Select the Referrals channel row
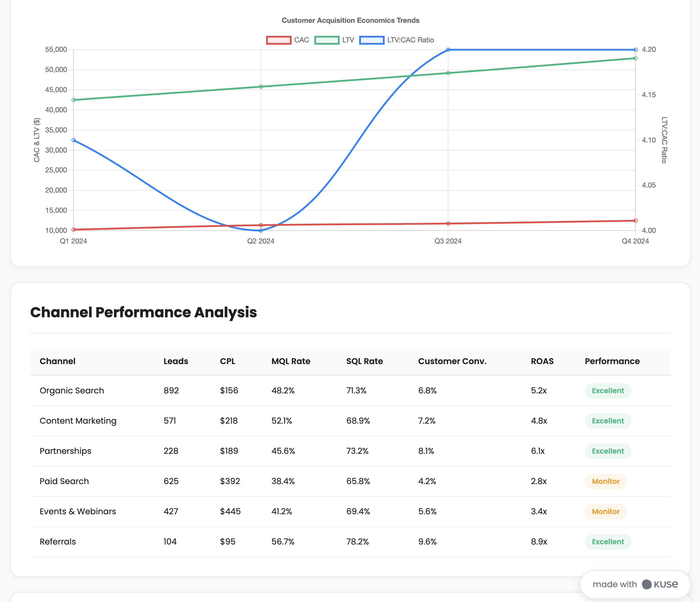This screenshot has height=602, width=700. click(x=58, y=542)
